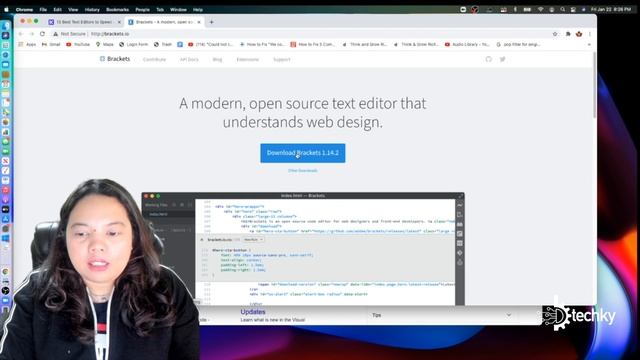Image resolution: width=640 pixels, height=360 pixels.
Task: Open Spotlight search icon in menu bar
Action: click(562, 9)
